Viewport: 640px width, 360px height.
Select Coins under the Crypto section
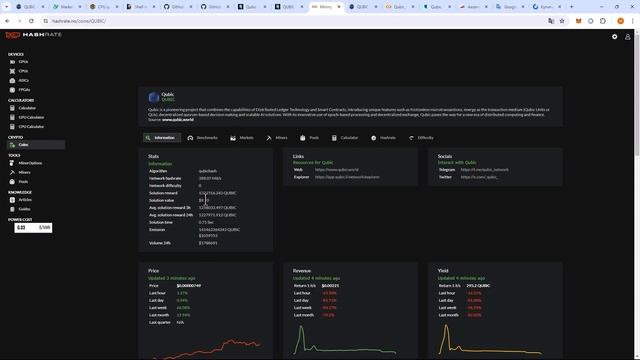point(36,144)
